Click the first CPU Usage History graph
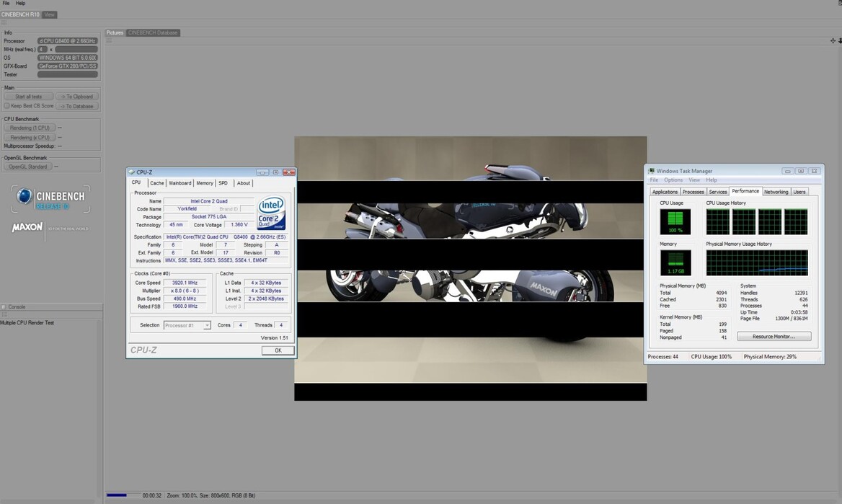This screenshot has height=504, width=842. pos(717,221)
